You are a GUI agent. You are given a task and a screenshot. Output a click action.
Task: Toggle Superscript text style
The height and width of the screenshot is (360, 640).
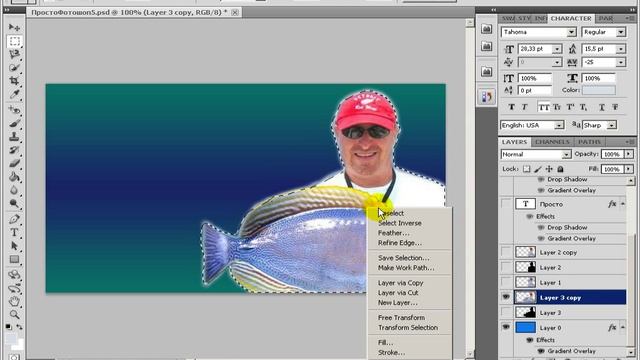[x=571, y=107]
